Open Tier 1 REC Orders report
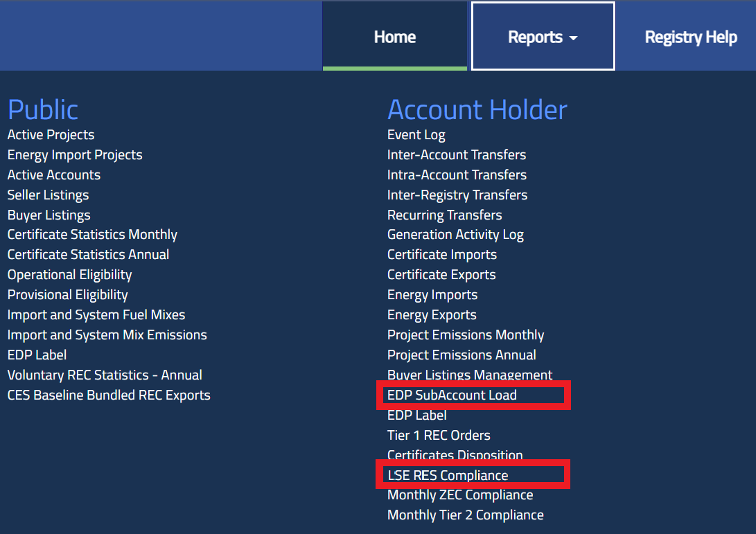 click(439, 436)
